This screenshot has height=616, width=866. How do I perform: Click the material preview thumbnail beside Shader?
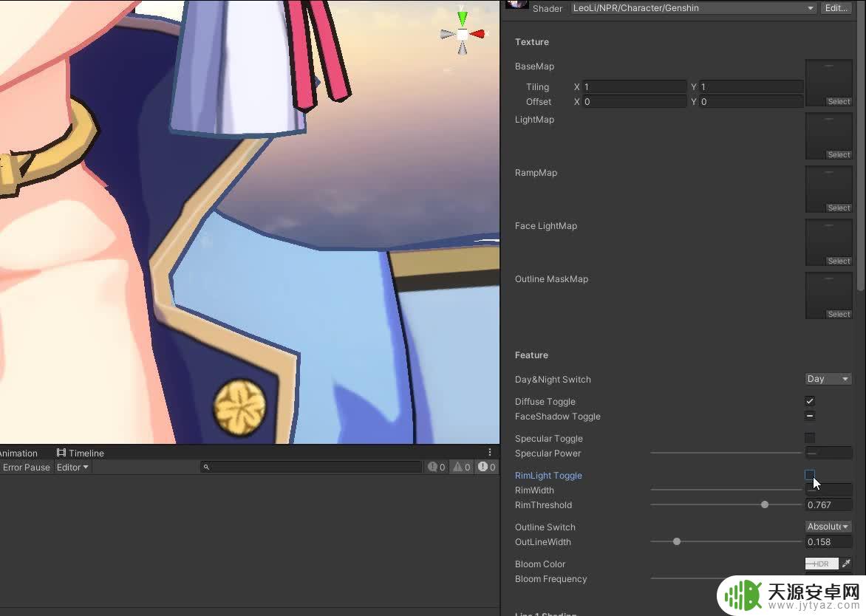pyautogui.click(x=517, y=5)
